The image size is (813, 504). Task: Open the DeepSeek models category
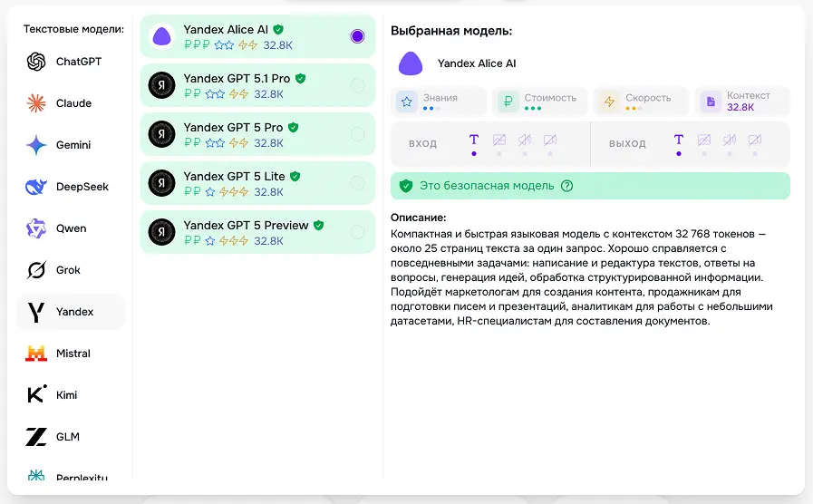click(71, 187)
